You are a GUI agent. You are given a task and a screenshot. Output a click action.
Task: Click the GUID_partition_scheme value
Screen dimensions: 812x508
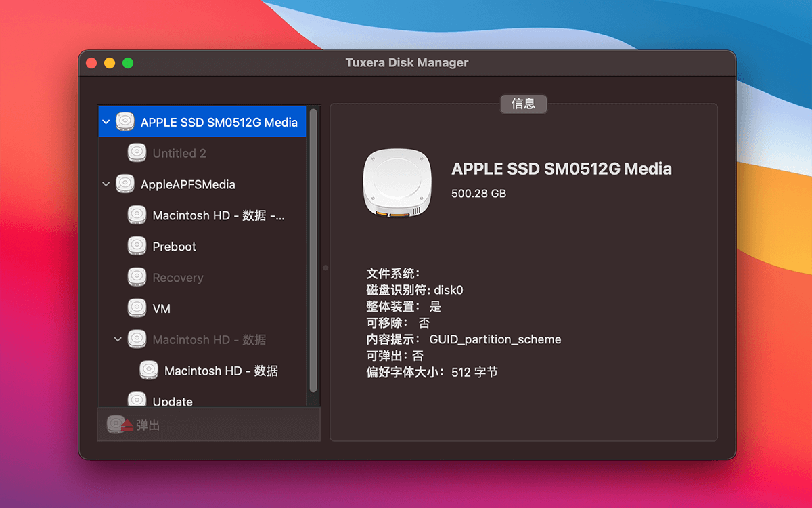pyautogui.click(x=495, y=339)
